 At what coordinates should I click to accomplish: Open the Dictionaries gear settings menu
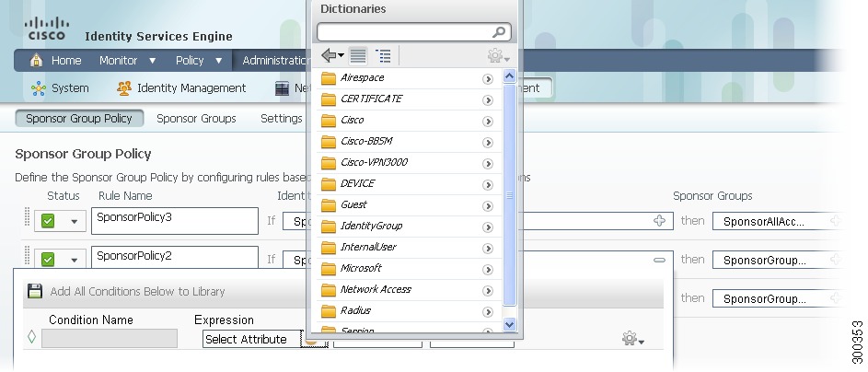click(498, 56)
